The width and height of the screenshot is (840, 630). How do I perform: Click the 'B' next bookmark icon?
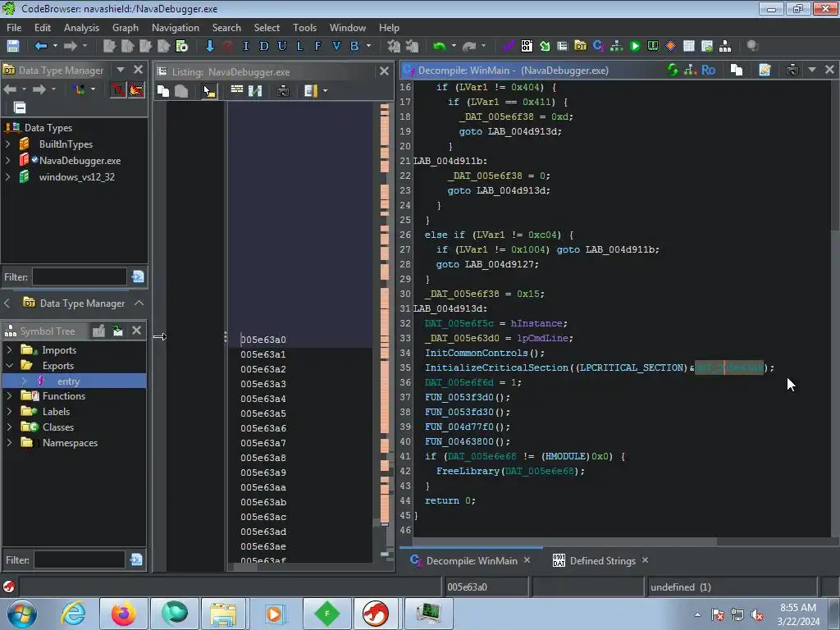(x=354, y=46)
